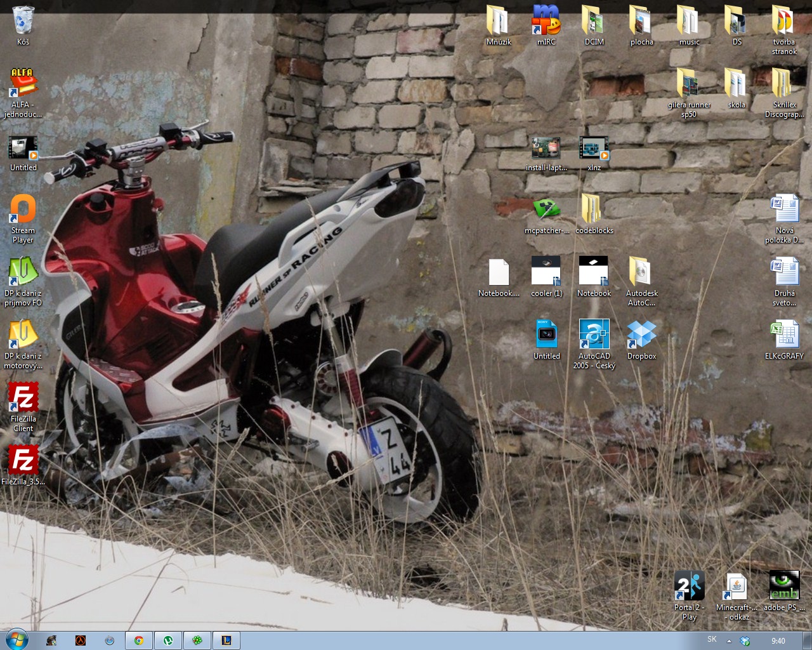Open the uTorrent taskbar button
This screenshot has width=812, height=650.
click(167, 640)
